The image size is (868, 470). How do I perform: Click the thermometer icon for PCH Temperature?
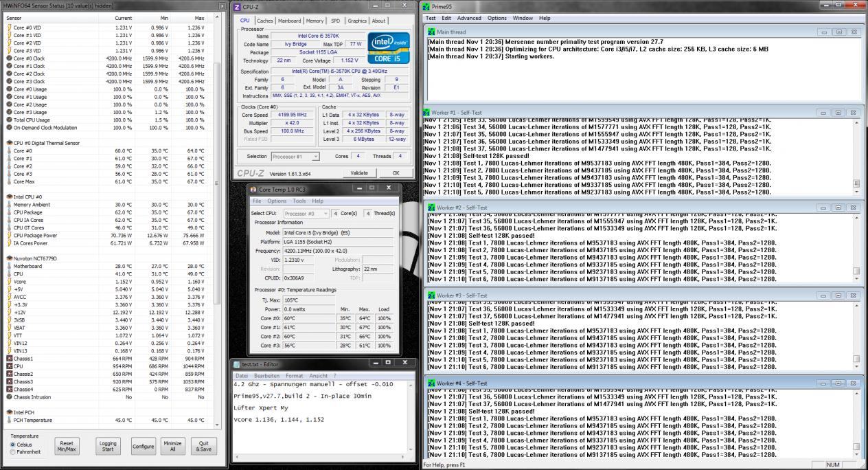click(x=9, y=420)
